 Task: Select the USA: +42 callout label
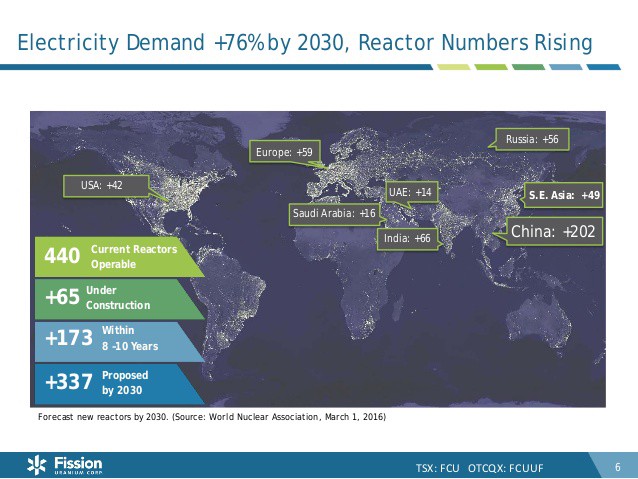click(x=101, y=185)
